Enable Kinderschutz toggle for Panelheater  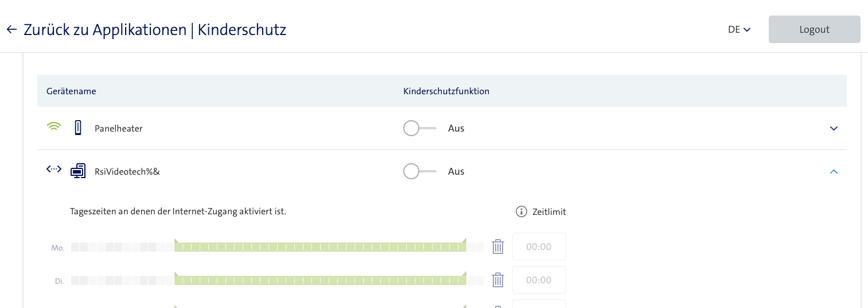click(419, 128)
